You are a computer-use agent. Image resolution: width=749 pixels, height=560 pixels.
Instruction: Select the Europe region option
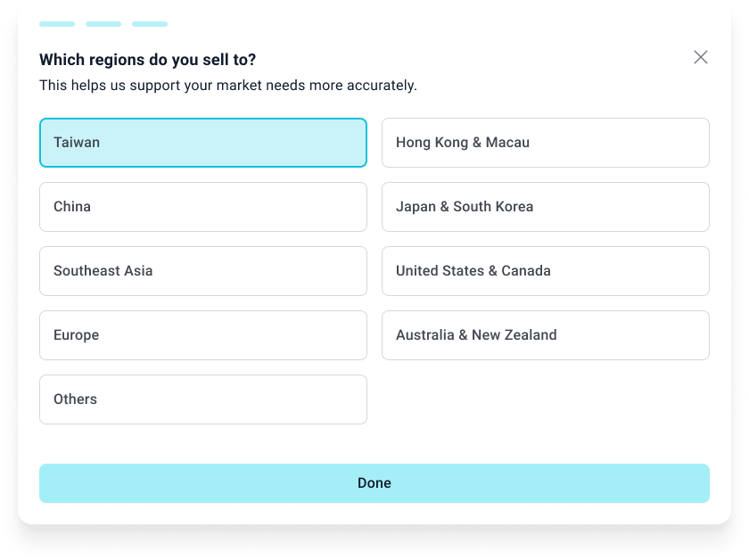tap(202, 335)
